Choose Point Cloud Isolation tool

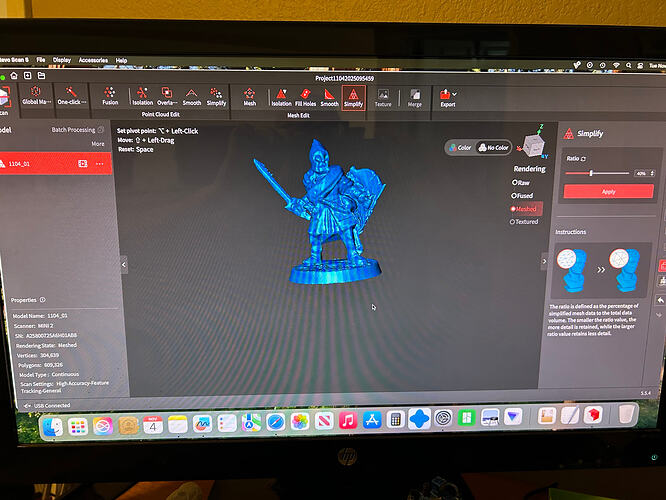(x=142, y=96)
